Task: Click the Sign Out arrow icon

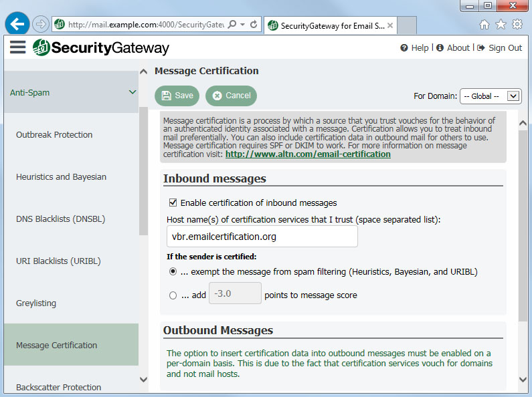Action: click(x=480, y=48)
